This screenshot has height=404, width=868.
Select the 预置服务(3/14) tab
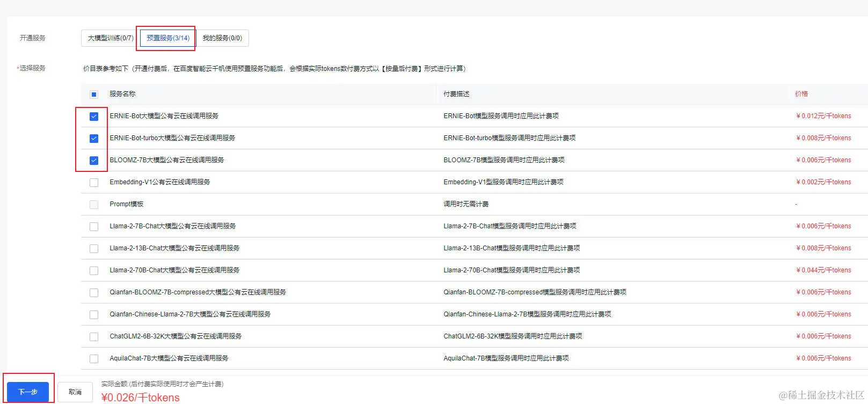tap(168, 38)
